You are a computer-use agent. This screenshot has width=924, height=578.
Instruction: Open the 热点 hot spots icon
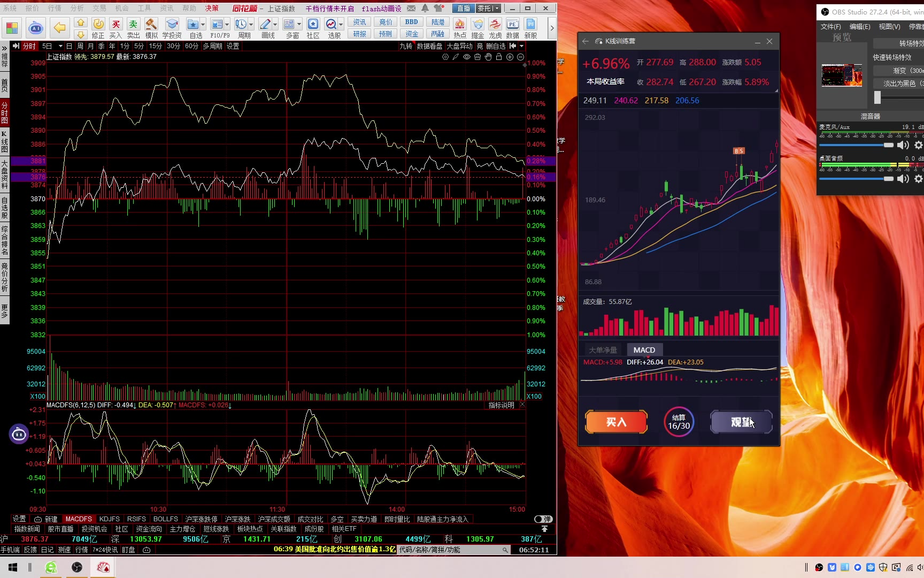tap(460, 27)
